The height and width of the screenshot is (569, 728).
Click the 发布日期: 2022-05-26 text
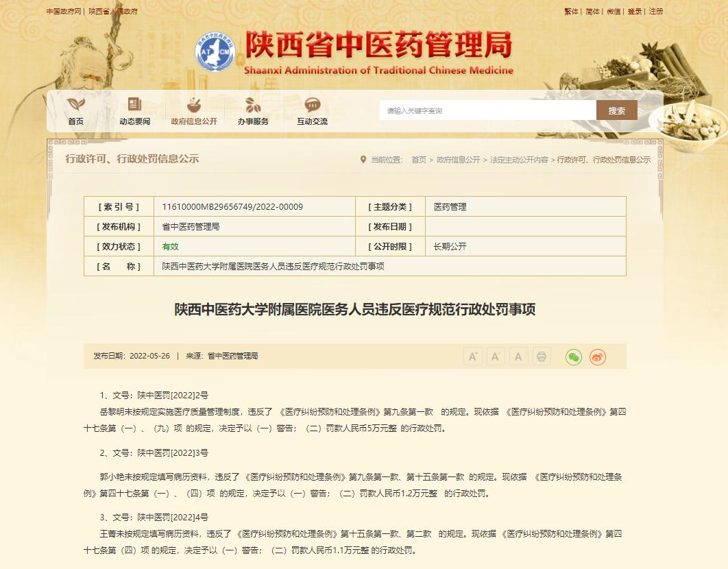(132, 356)
